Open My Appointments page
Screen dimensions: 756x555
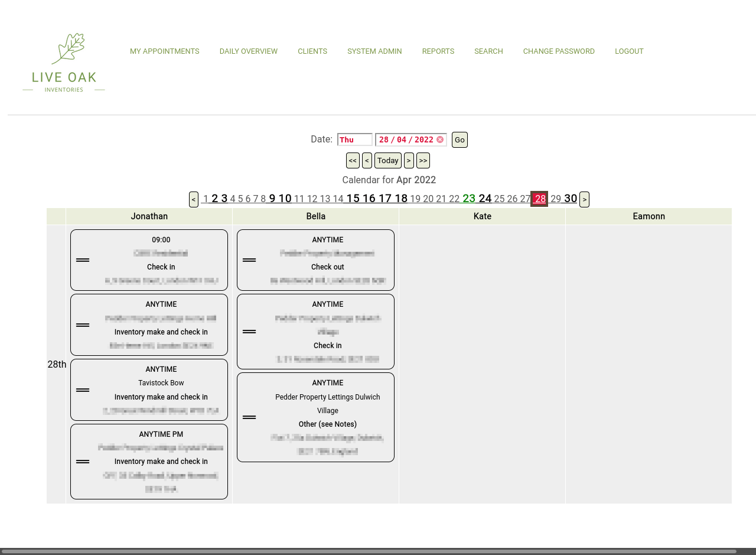[x=165, y=51]
